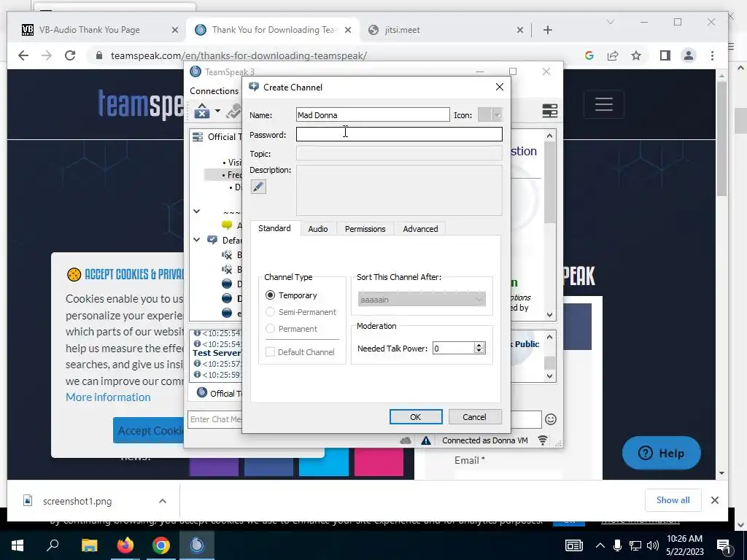Open the Advanced tab
Screen dimensions: 747x560
click(420, 229)
